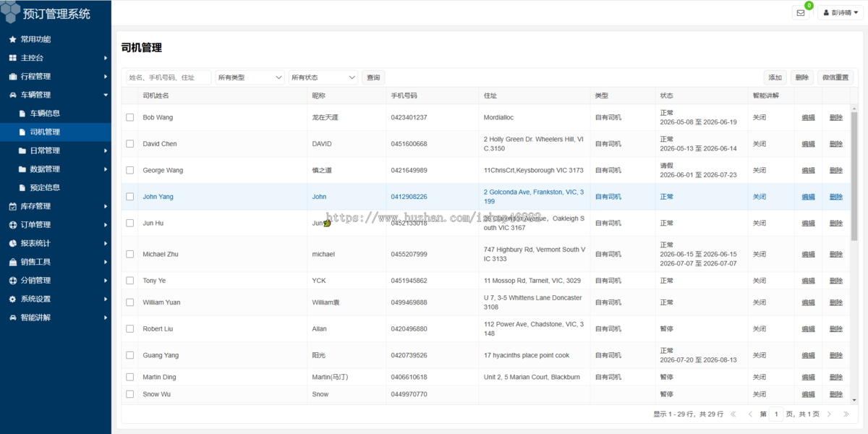Click the table's vertical scrollbar thumb
The width and height of the screenshot is (868, 434).
pyautogui.click(x=854, y=176)
